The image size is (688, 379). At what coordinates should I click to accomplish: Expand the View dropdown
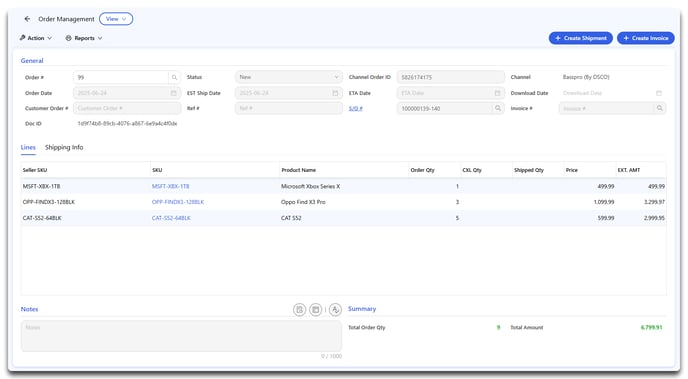[116, 19]
